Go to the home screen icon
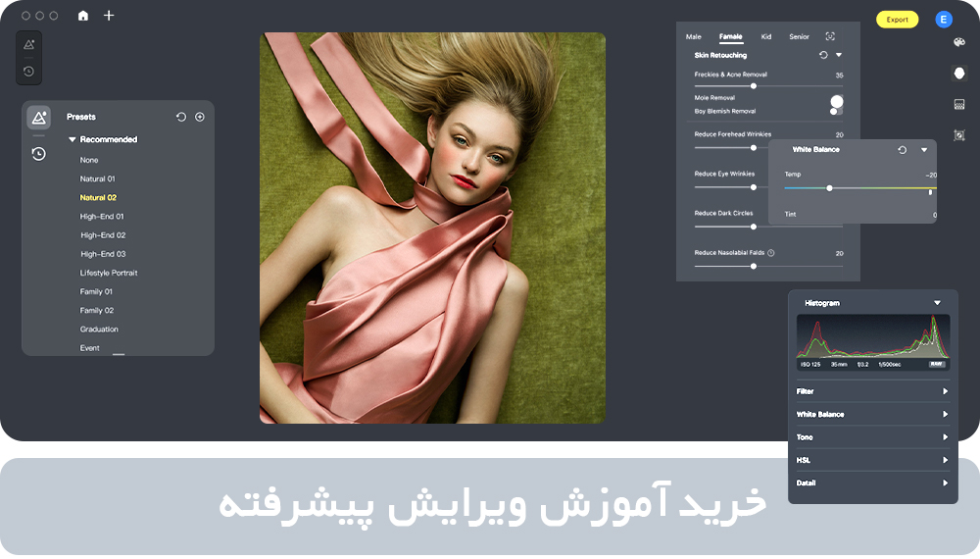 83,16
